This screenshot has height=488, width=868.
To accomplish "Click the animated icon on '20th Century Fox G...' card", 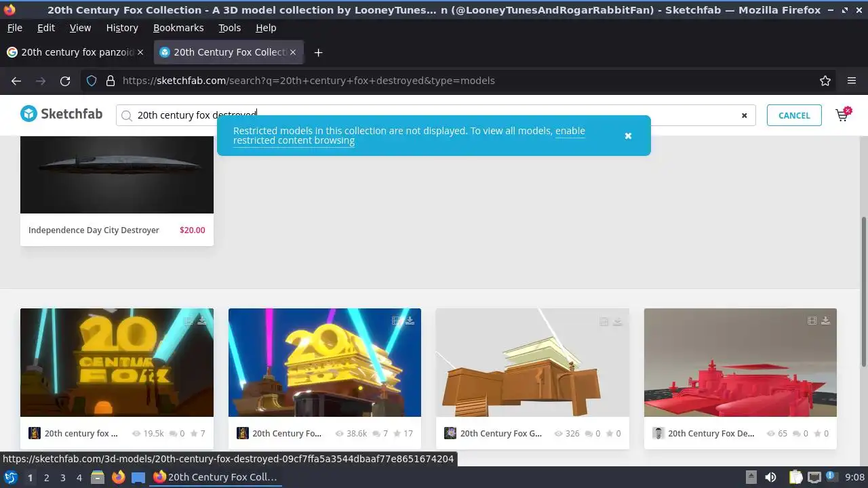I will [x=604, y=321].
